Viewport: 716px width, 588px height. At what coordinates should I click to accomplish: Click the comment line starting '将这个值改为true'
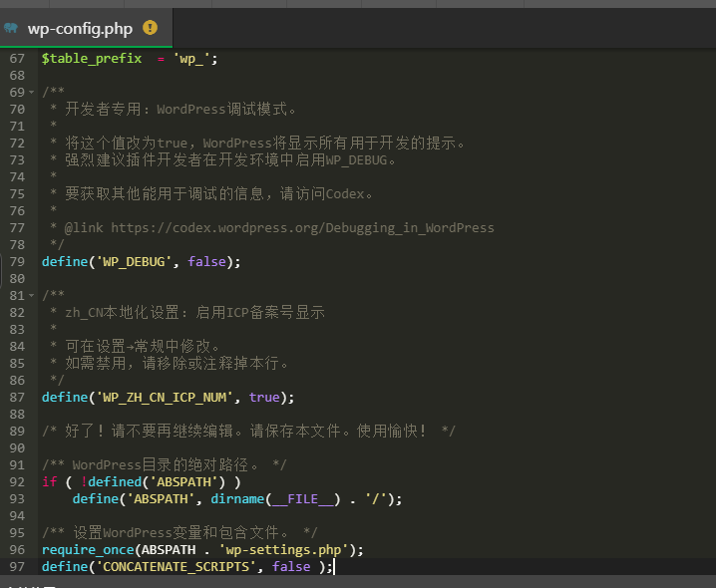click(265, 144)
